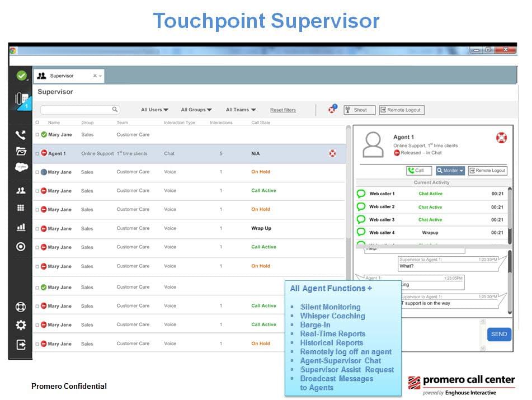
Task: Click the agent list vertical scrollbar
Action: coord(348,204)
